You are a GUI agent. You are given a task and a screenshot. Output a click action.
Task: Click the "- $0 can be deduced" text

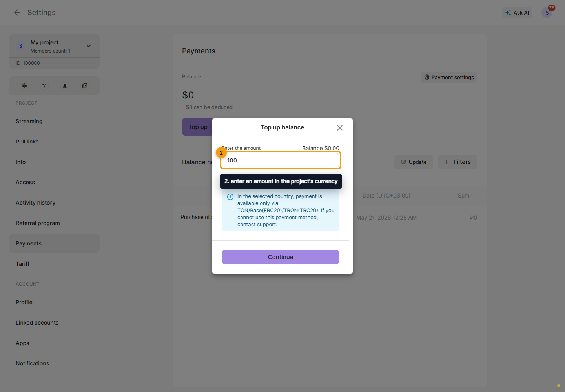pyautogui.click(x=207, y=107)
